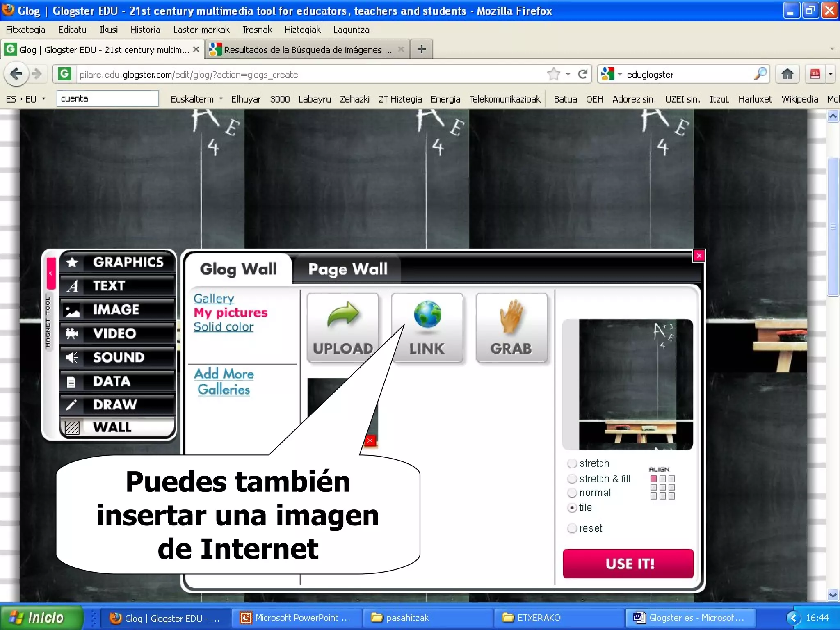Viewport: 840px width, 630px height.
Task: Choose top-right align square
Action: 671,479
